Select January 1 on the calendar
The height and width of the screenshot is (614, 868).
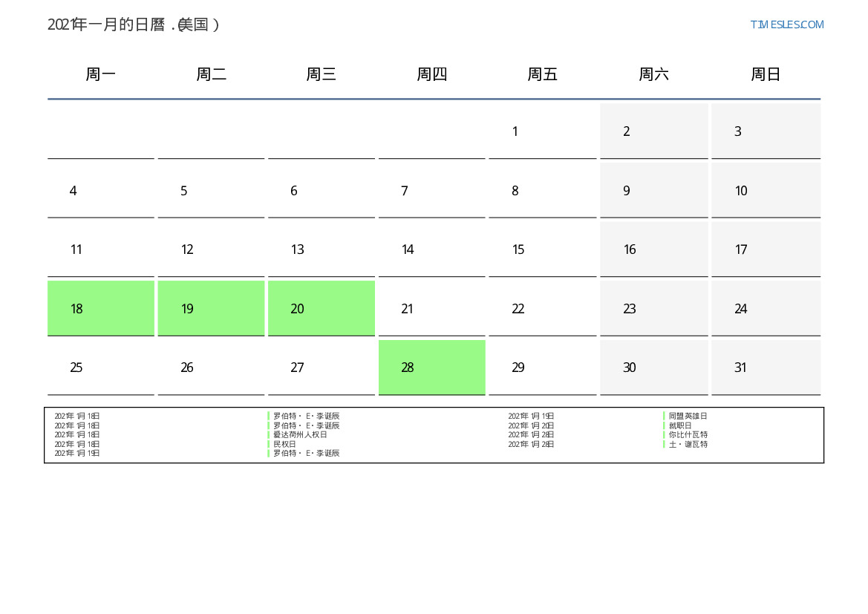(542, 131)
